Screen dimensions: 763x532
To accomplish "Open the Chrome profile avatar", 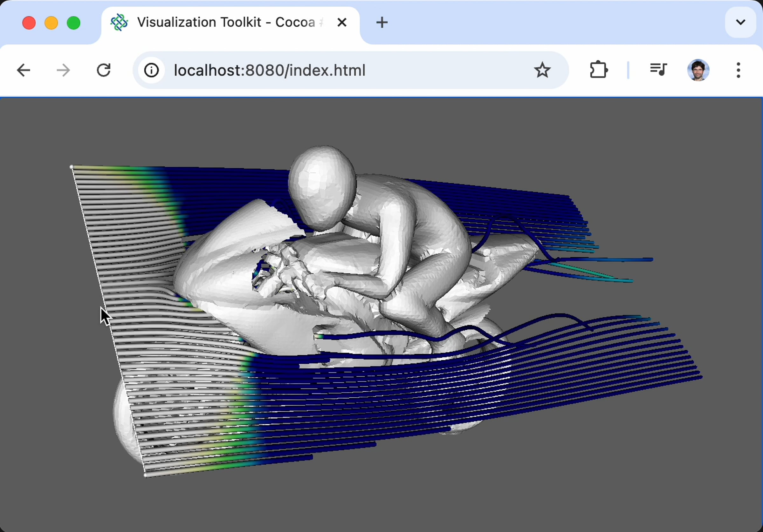I will (x=698, y=70).
